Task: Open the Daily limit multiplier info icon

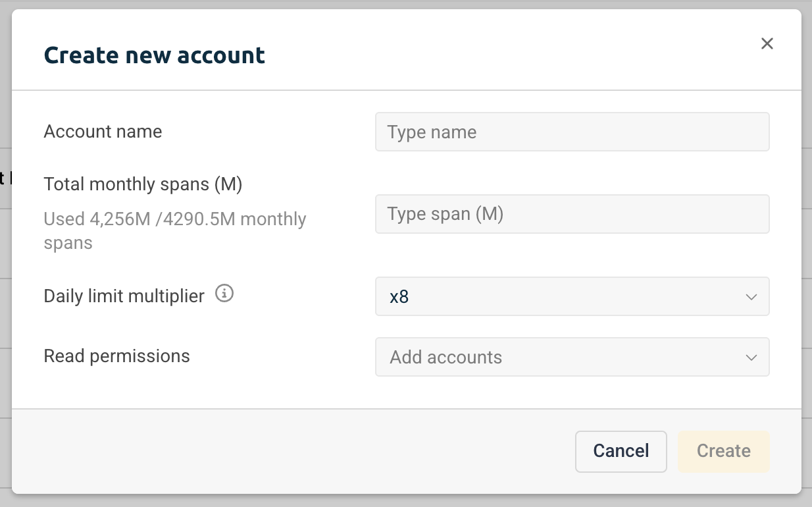Action: click(x=224, y=294)
